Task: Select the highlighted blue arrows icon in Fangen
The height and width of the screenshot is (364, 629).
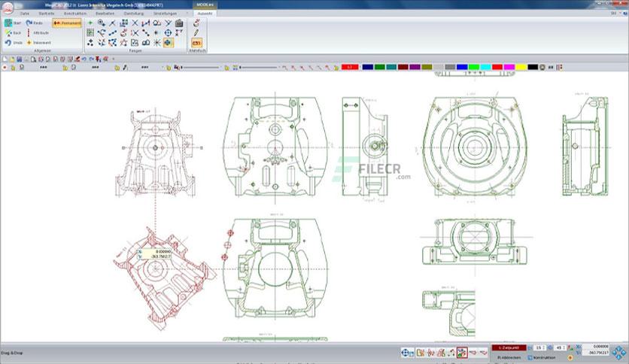Action: pos(168,43)
